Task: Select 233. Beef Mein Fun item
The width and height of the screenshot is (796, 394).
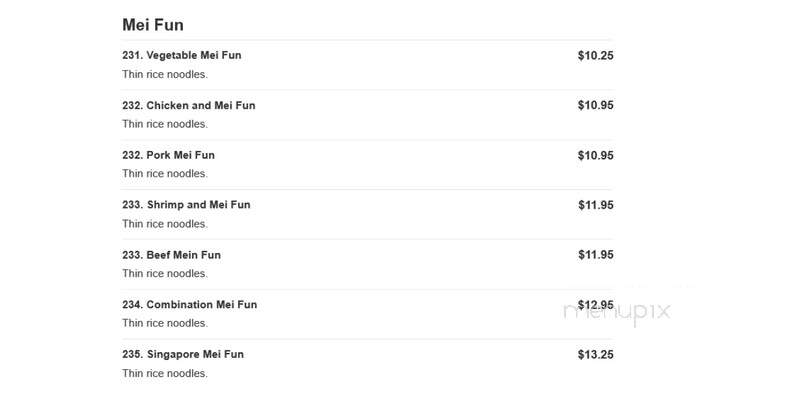Action: click(x=172, y=255)
